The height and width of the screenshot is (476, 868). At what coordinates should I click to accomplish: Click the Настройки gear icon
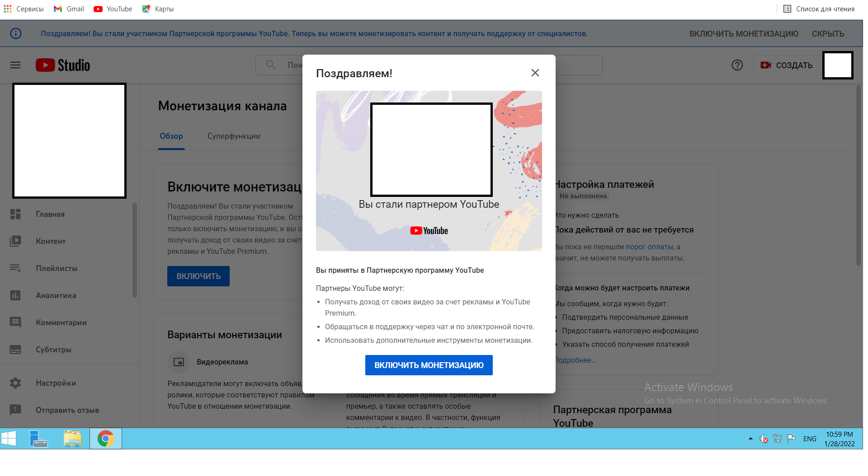pos(15,383)
